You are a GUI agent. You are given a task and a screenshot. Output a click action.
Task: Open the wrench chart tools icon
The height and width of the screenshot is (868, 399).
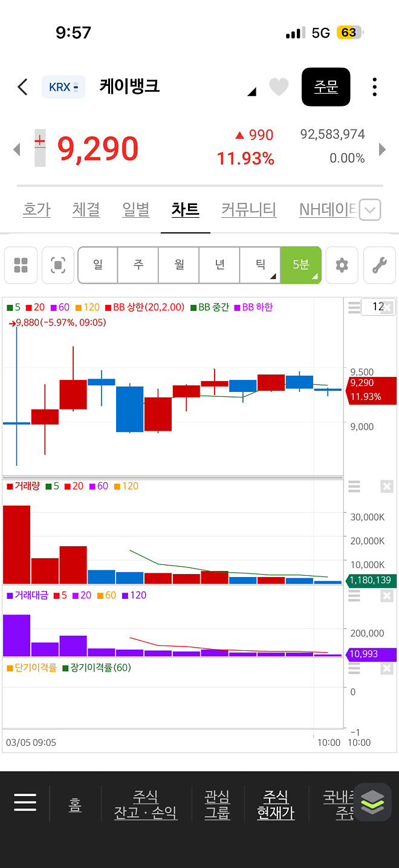(379, 265)
